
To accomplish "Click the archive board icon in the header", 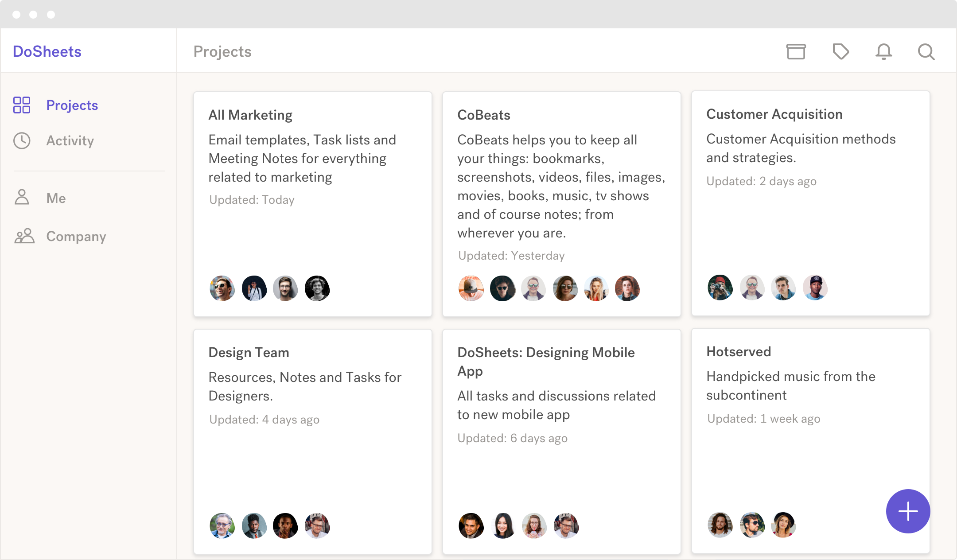I will [x=796, y=51].
